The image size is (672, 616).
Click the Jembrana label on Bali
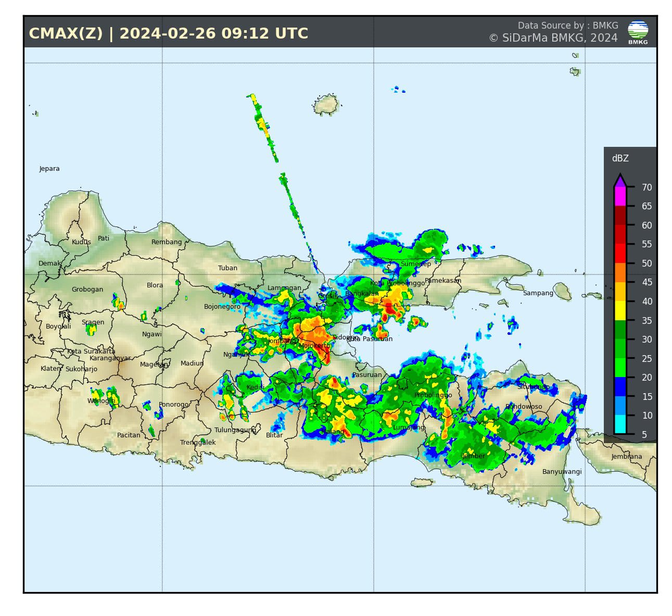coord(626,457)
